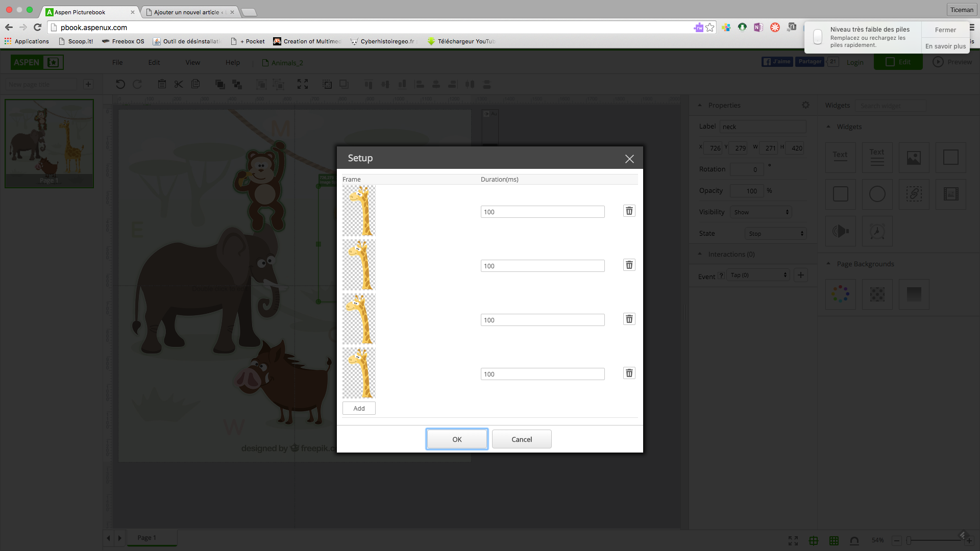Viewport: 980px width, 551px height.
Task: Close the Setup dialog with X
Action: click(629, 159)
